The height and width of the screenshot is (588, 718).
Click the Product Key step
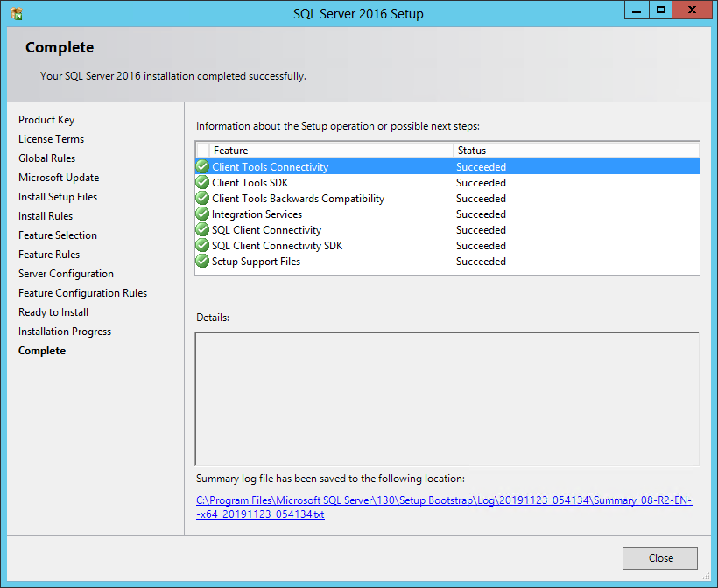pos(46,120)
